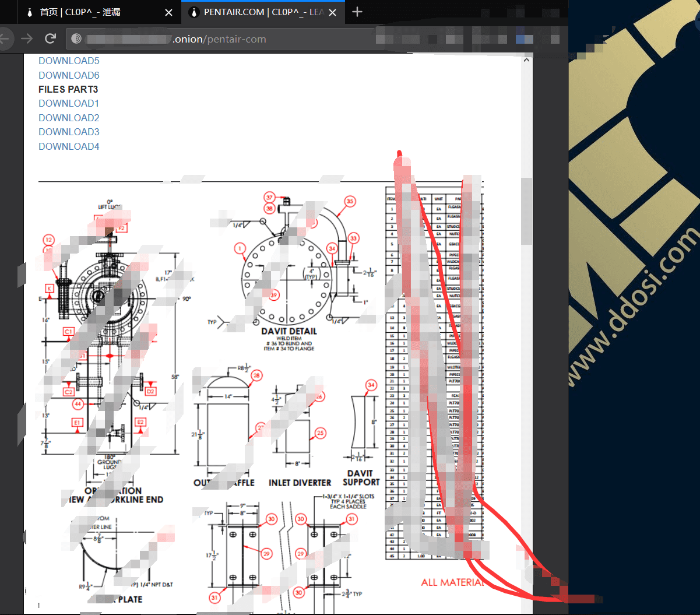This screenshot has width=700, height=615.
Task: Click the DAVIT SUPPORT drawing label
Action: click(361, 477)
